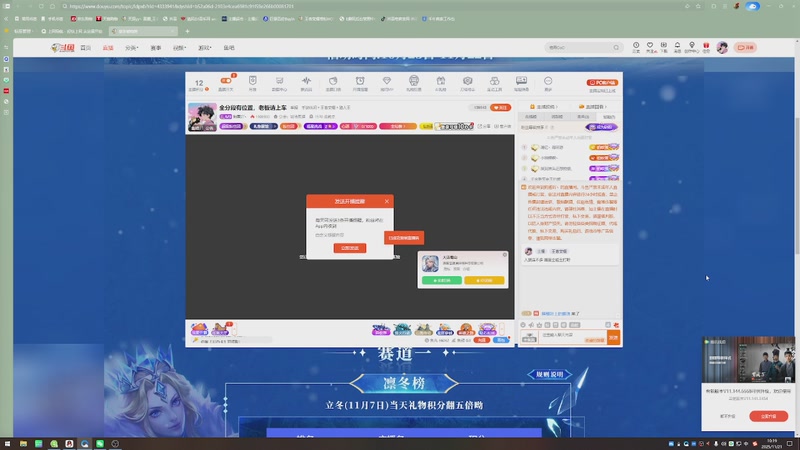Expand the 视频 nav dropdown
The width and height of the screenshot is (800, 450).
pyautogui.click(x=179, y=48)
